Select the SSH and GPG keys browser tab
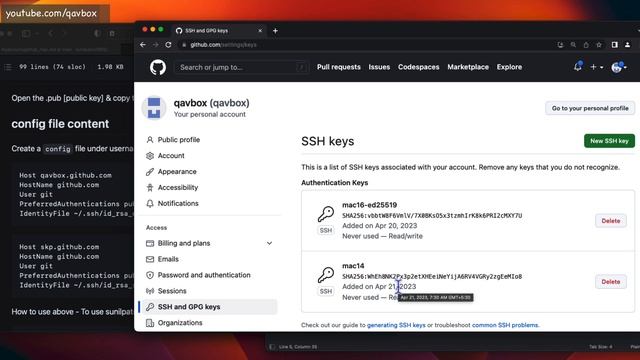 point(218,31)
